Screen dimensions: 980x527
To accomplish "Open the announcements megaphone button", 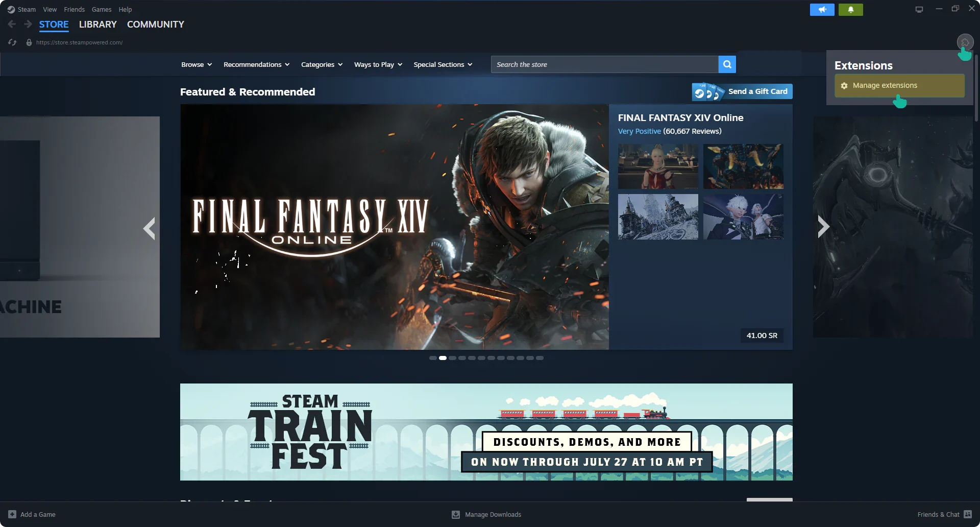I will [x=822, y=10].
